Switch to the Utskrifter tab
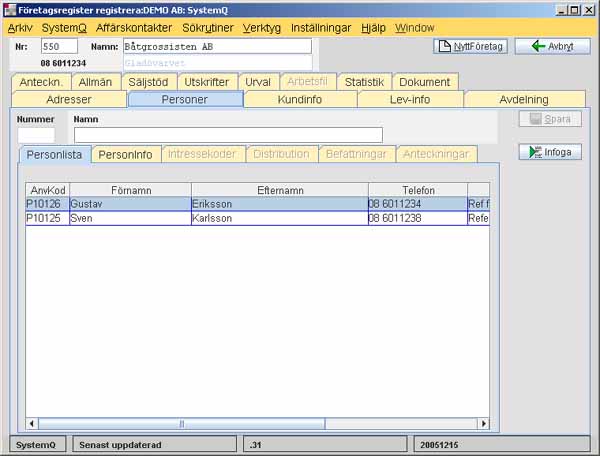Screen dimensions: 600x456 pos(207,82)
